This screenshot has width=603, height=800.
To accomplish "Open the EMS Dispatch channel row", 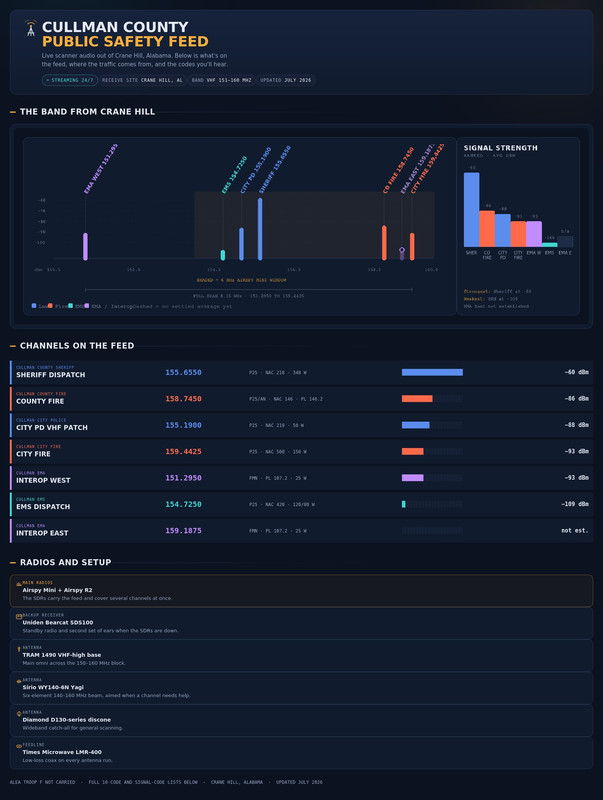I will [x=301, y=504].
